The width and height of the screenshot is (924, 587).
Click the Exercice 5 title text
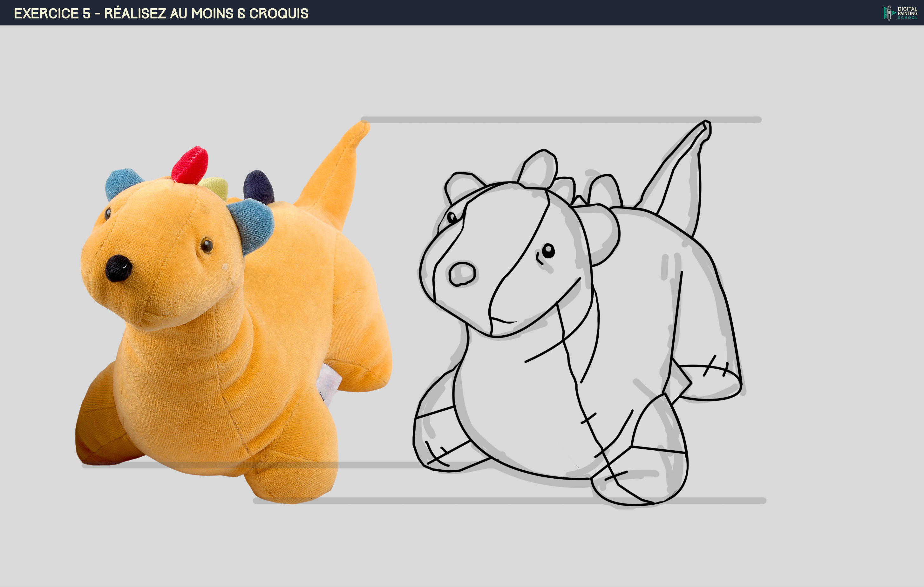pyautogui.click(x=161, y=13)
